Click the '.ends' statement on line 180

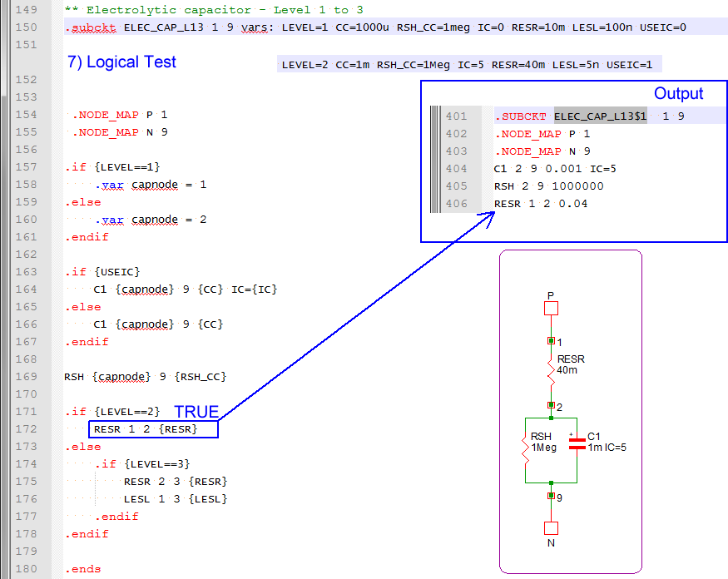[x=82, y=569]
